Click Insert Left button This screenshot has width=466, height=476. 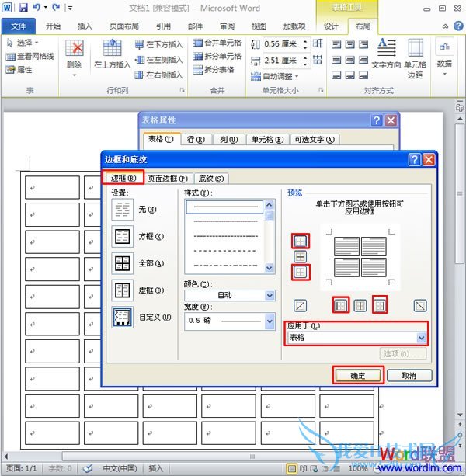pos(158,60)
